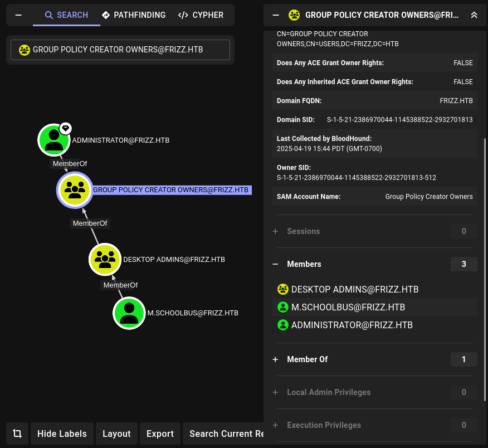Click the user icon beside ADMINISTRATOR in Members list
The height and width of the screenshot is (448, 488).
point(283,325)
